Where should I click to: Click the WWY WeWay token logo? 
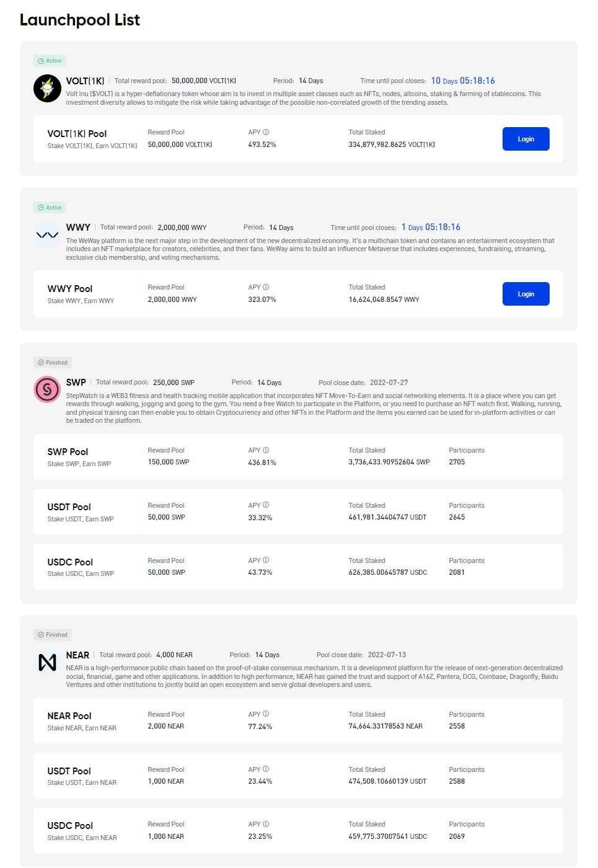[x=47, y=235]
